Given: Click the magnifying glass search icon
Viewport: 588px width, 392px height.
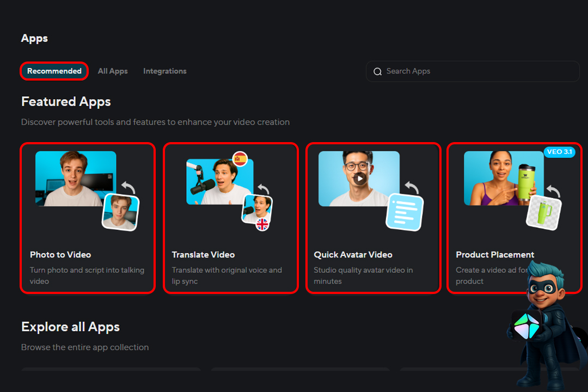Looking at the screenshot, I should [x=377, y=72].
